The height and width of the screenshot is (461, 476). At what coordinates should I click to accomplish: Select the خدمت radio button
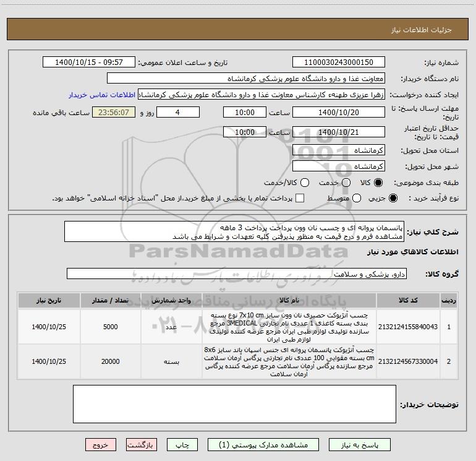click(346, 183)
